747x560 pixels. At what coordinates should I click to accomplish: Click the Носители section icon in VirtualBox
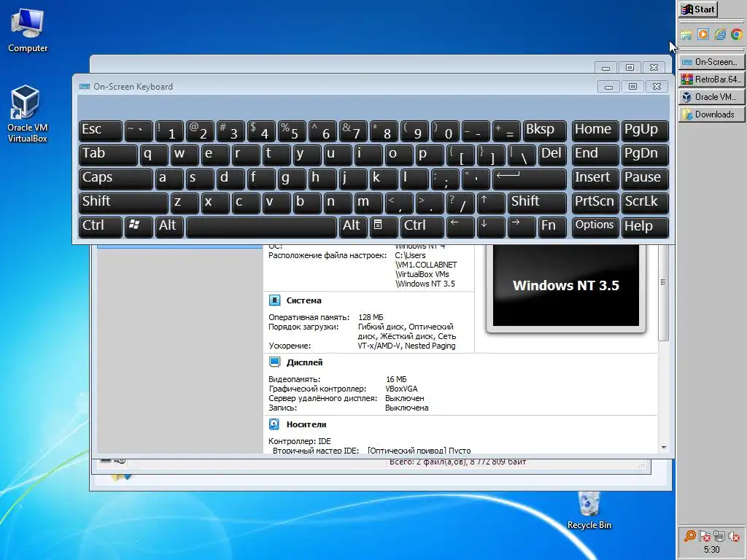pyautogui.click(x=274, y=424)
